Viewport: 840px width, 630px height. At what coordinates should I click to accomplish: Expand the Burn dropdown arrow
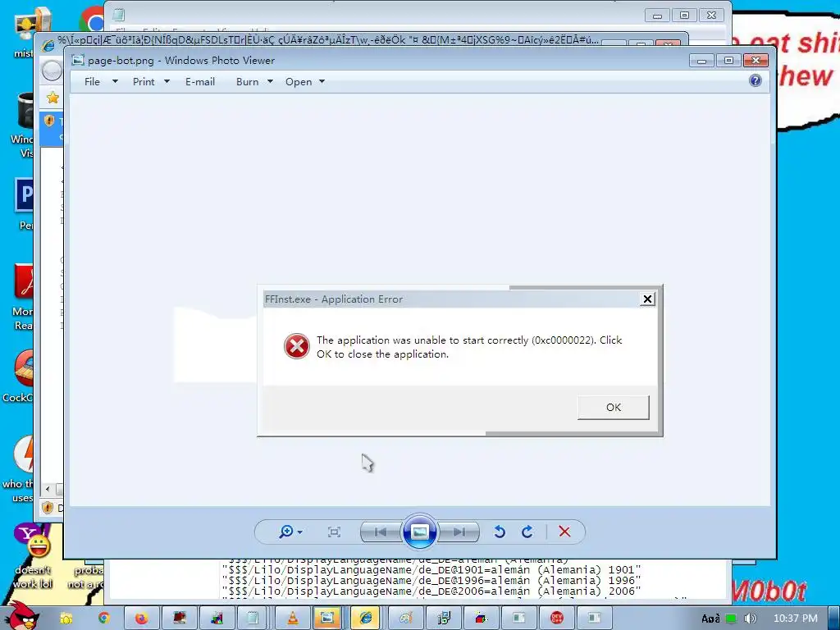pyautogui.click(x=270, y=81)
